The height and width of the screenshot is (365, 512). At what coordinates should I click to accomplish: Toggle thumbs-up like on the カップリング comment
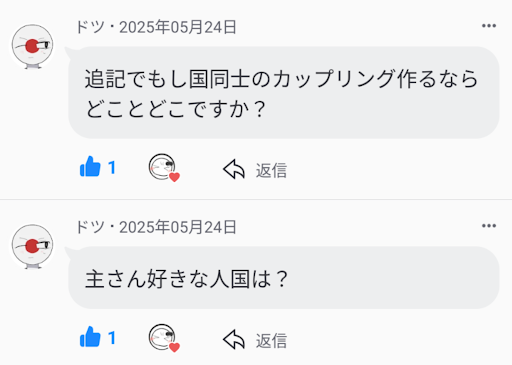click(90, 166)
